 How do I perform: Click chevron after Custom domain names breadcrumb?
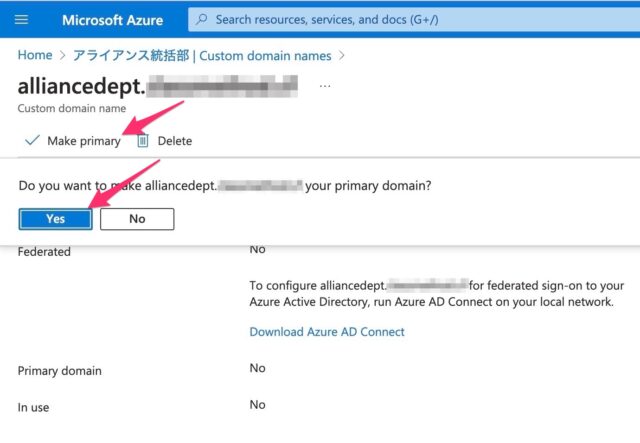coord(342,56)
